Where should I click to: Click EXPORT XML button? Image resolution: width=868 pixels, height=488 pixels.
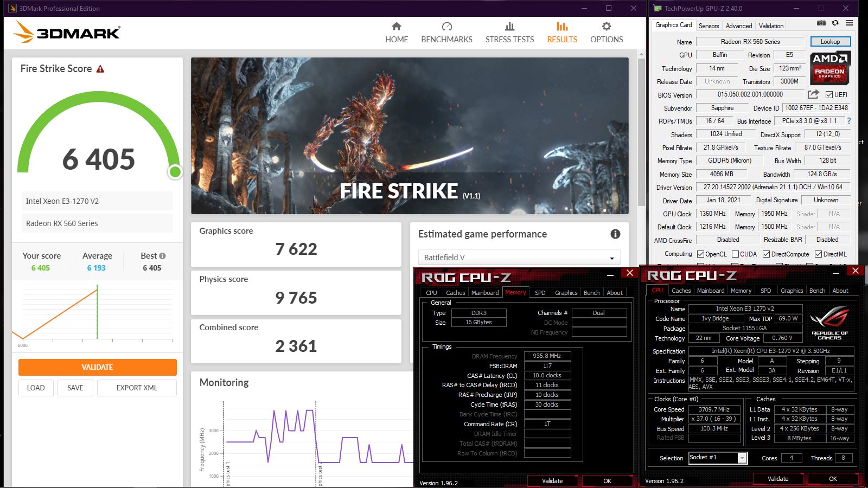click(x=137, y=388)
